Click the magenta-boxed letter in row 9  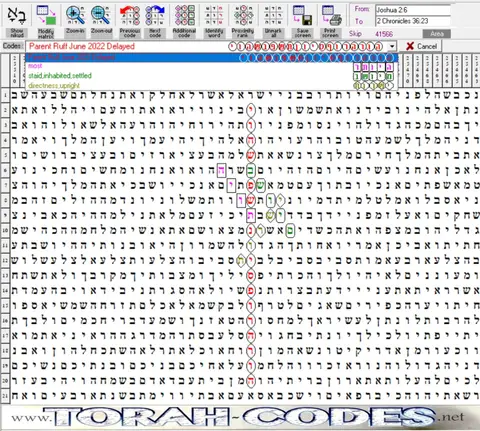point(251,216)
